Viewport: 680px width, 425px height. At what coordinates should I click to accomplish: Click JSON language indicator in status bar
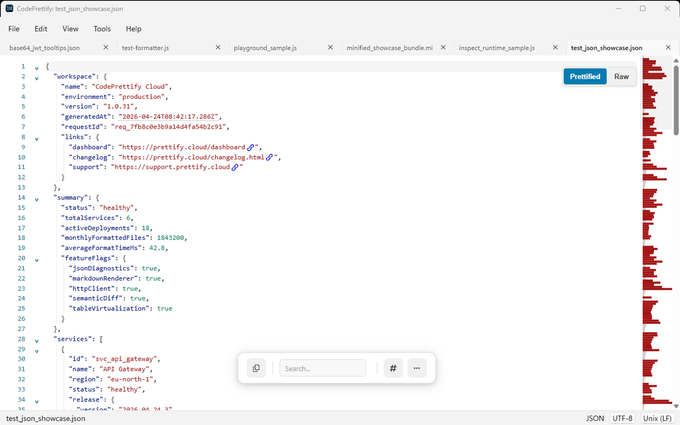[595, 418]
